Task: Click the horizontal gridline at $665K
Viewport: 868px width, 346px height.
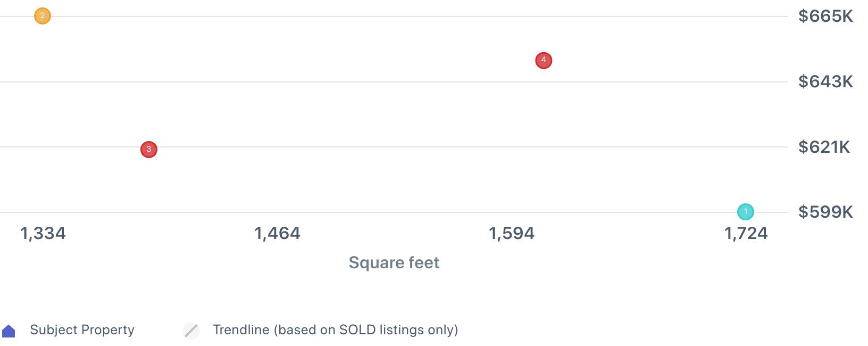Action: (372, 17)
